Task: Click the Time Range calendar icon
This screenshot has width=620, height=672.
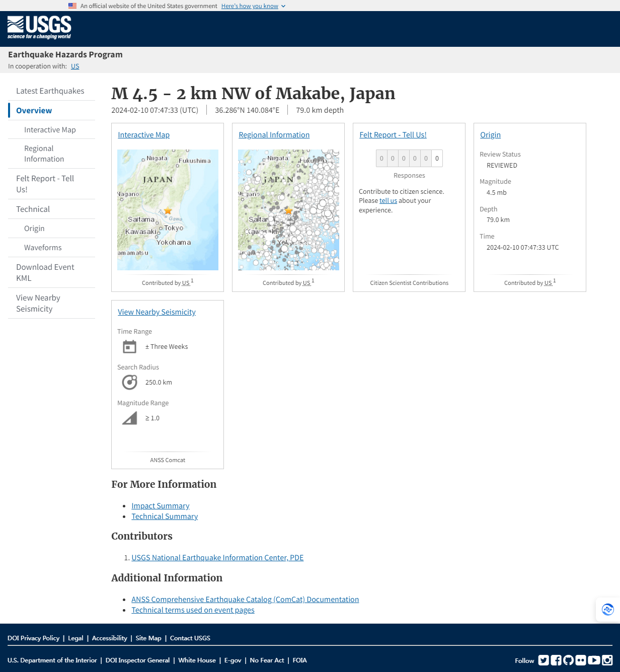Action: pos(130,347)
